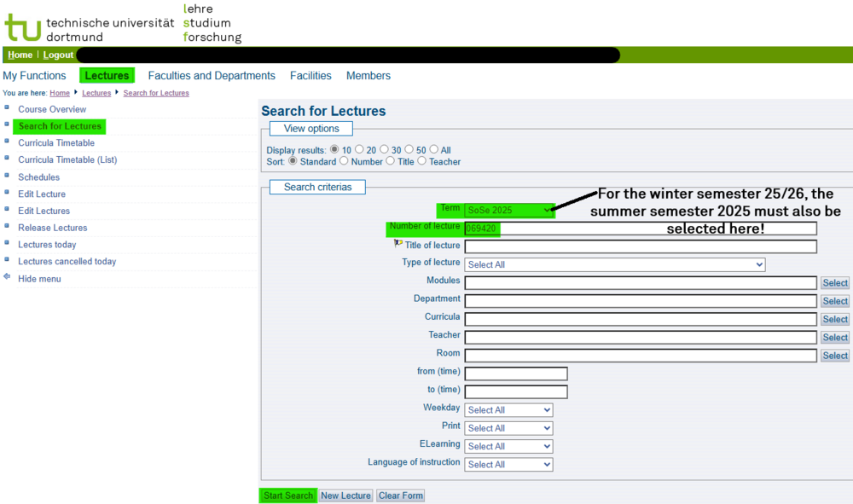Click the Hide menu arrow icon
Viewport: 853px width, 504px height.
click(7, 276)
